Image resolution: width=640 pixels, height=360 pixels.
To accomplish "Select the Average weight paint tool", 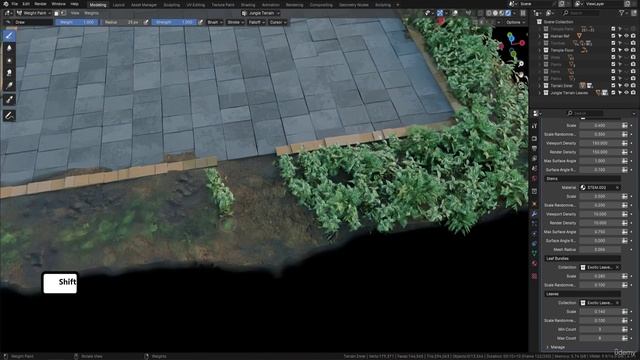I will tap(9, 60).
